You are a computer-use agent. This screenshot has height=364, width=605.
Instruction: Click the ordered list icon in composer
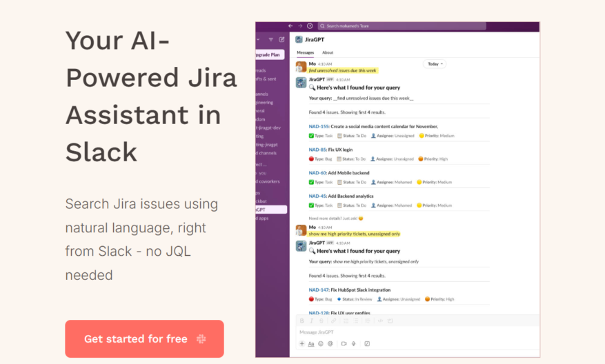[346, 321]
